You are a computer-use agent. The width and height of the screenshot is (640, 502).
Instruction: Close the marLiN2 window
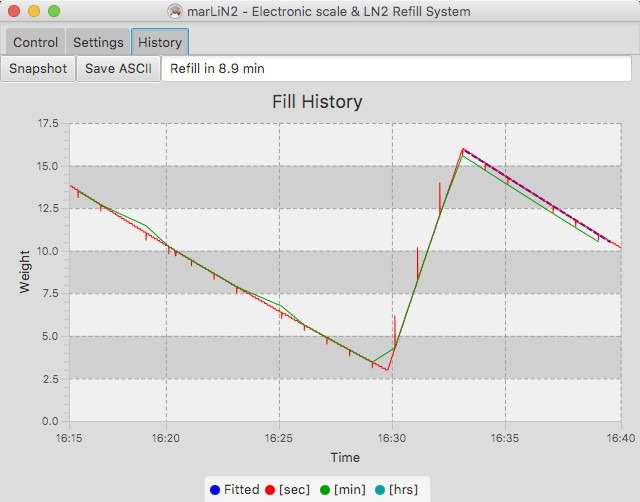coord(14,12)
